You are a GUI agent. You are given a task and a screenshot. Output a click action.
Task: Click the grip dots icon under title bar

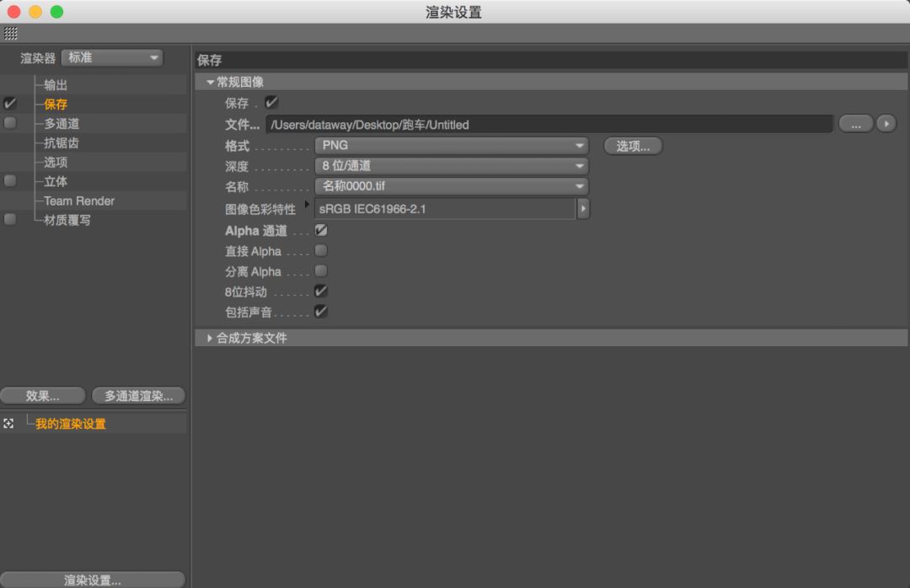(x=10, y=33)
